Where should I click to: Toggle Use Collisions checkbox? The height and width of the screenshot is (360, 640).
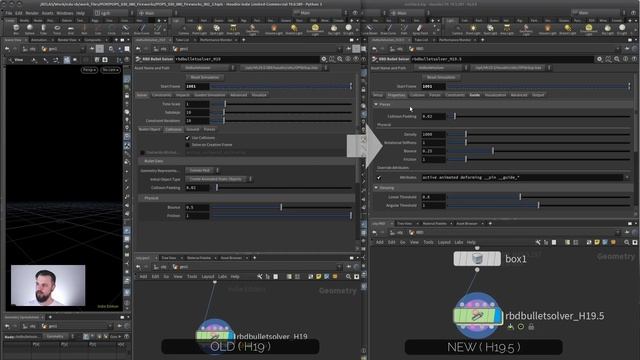[x=188, y=138]
